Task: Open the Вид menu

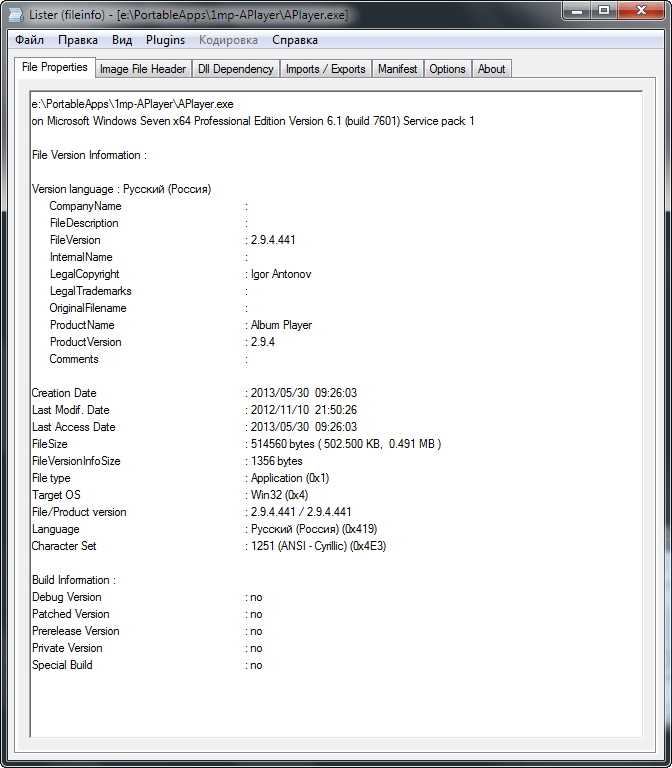Action: (122, 40)
